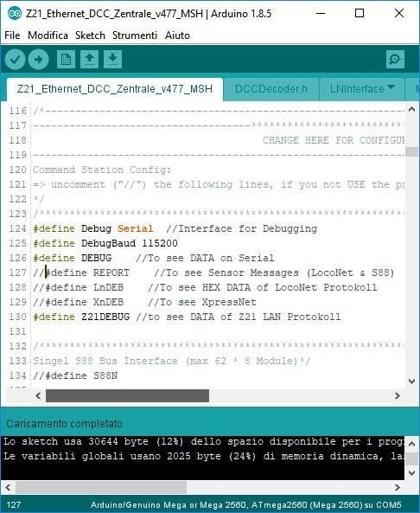Open the Serial Monitor magnifier icon
Image resolution: width=420 pixels, height=513 pixels.
pyautogui.click(x=395, y=59)
